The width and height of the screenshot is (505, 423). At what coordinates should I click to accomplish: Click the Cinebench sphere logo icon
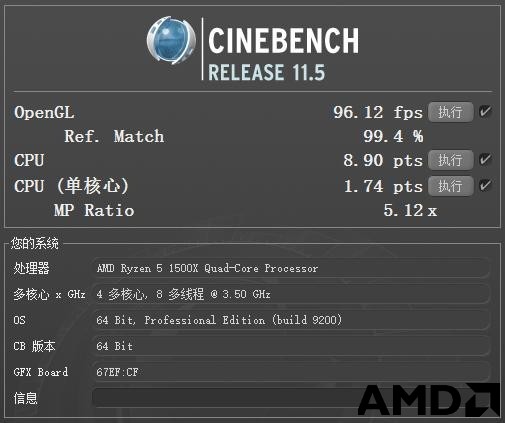[x=171, y=40]
